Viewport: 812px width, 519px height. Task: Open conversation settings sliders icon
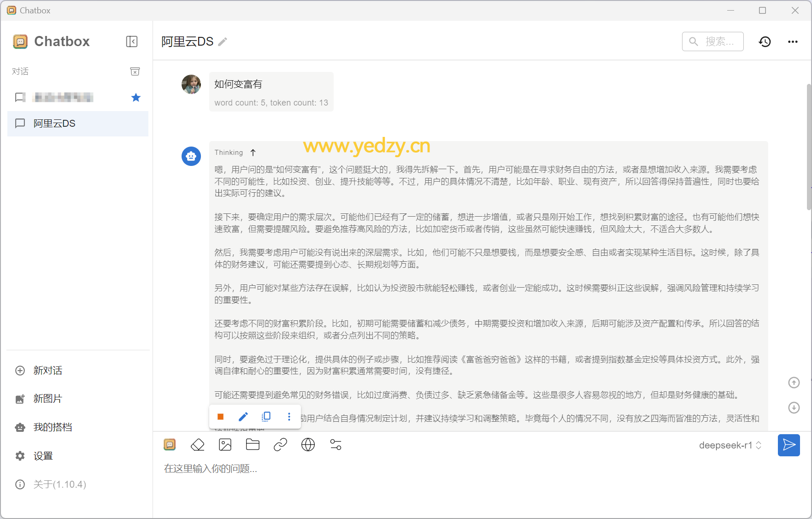pyautogui.click(x=335, y=445)
